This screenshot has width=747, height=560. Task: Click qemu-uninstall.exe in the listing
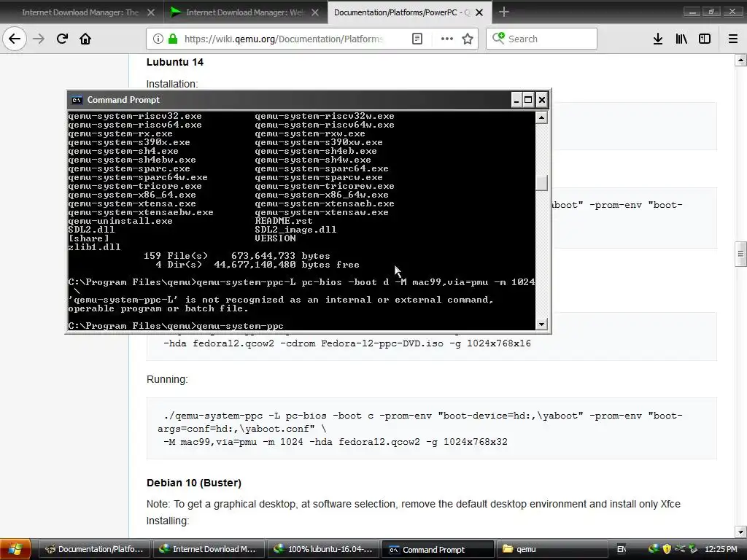coord(120,221)
